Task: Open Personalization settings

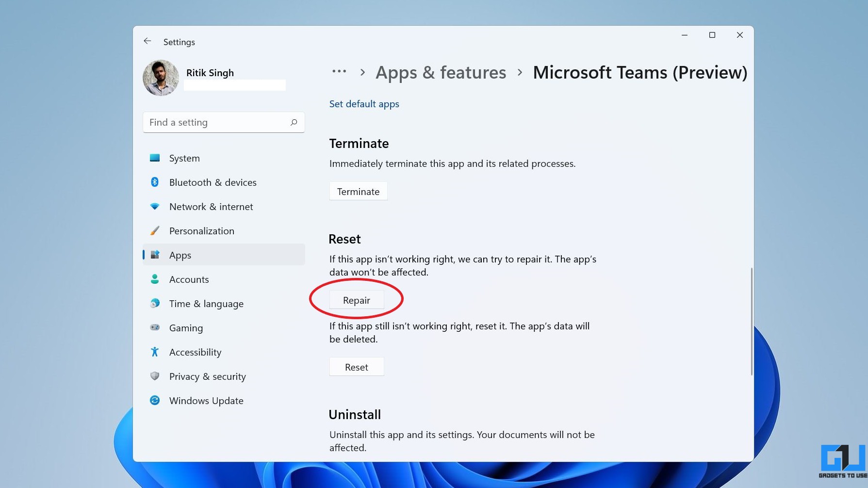Action: click(154, 230)
